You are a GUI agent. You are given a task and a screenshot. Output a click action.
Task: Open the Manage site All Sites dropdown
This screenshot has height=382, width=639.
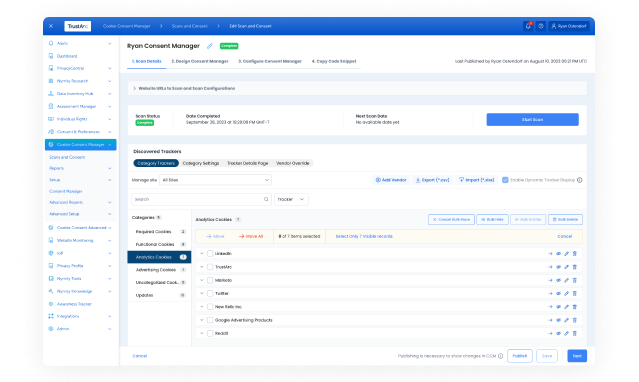(215, 180)
